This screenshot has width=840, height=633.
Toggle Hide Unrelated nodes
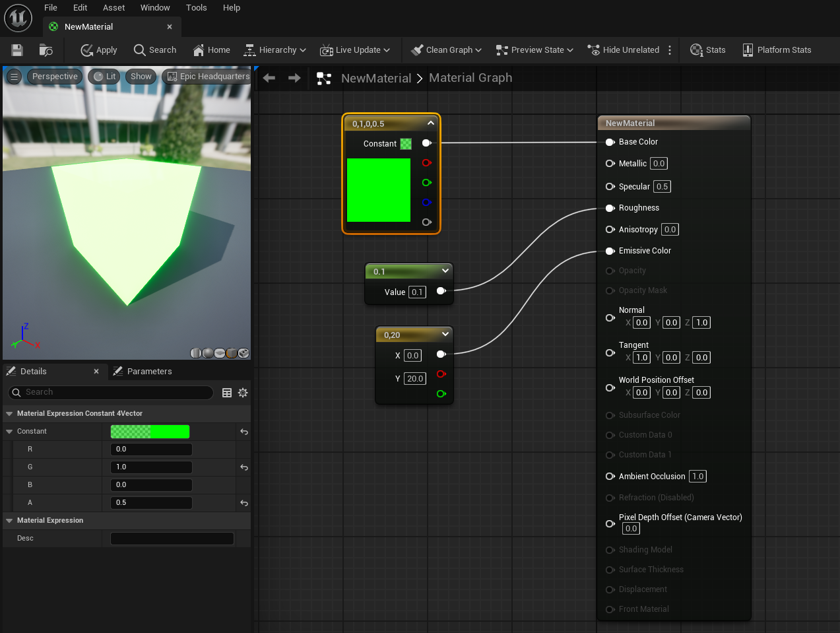pyautogui.click(x=624, y=50)
